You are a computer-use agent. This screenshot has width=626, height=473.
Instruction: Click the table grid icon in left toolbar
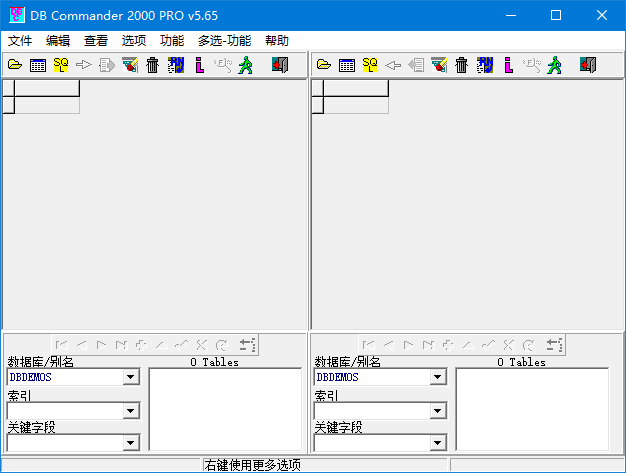[38, 65]
